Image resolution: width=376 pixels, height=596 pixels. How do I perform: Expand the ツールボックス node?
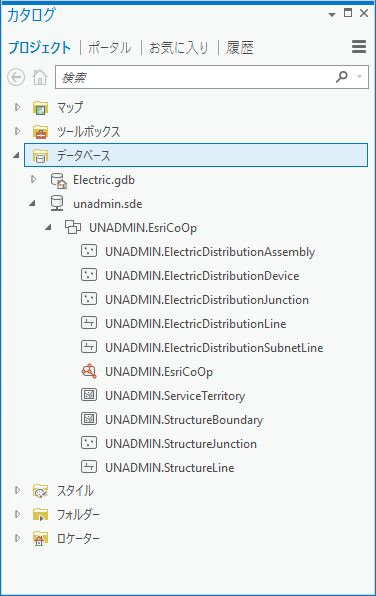(17, 131)
